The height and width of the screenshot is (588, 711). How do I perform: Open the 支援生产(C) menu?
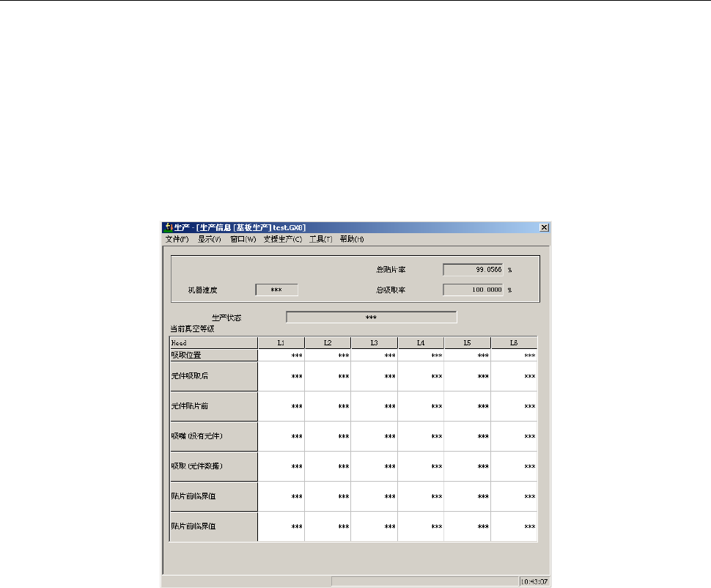click(x=283, y=239)
